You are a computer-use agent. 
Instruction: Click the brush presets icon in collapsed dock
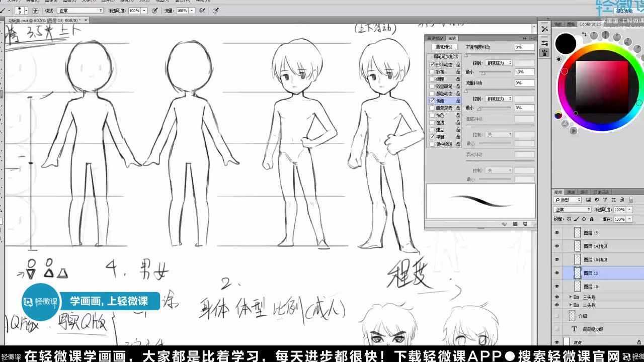tap(545, 42)
